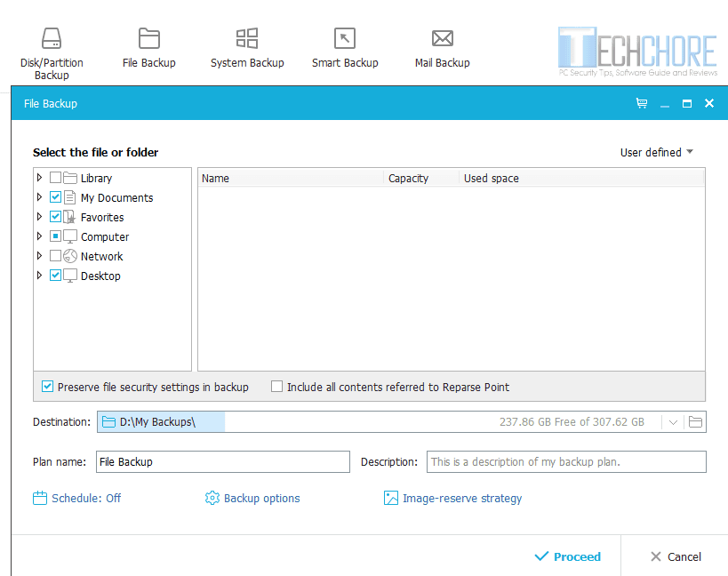
Task: Click the Backup options gear icon
Action: (x=212, y=498)
